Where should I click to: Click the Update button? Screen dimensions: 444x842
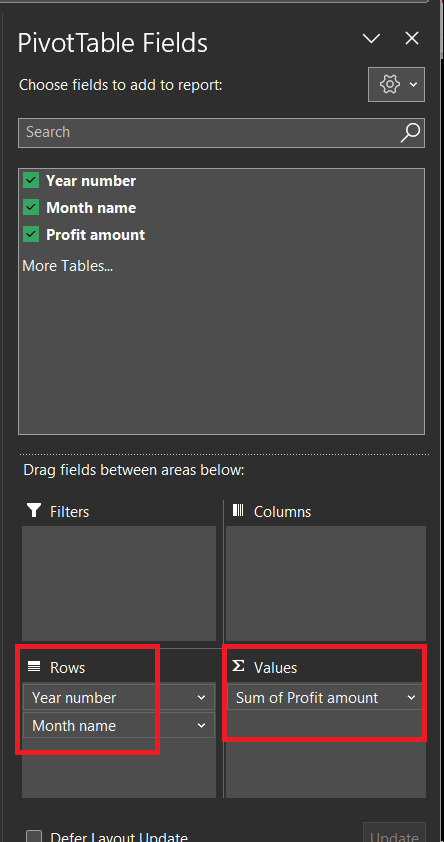[394, 832]
